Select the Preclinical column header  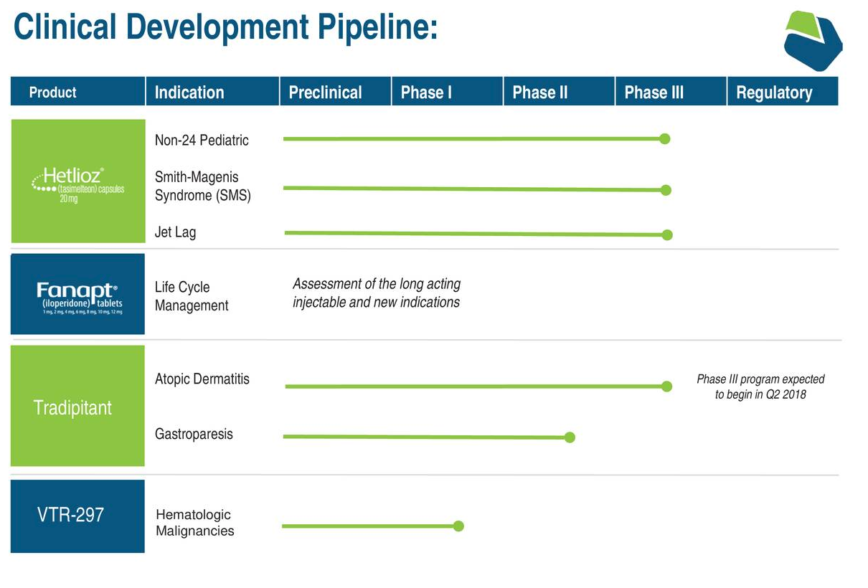pos(336,92)
